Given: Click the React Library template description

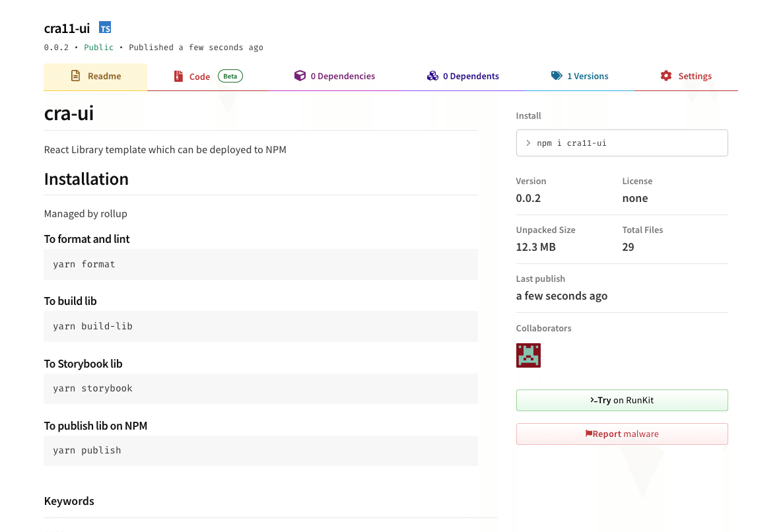Looking at the screenshot, I should pos(165,150).
